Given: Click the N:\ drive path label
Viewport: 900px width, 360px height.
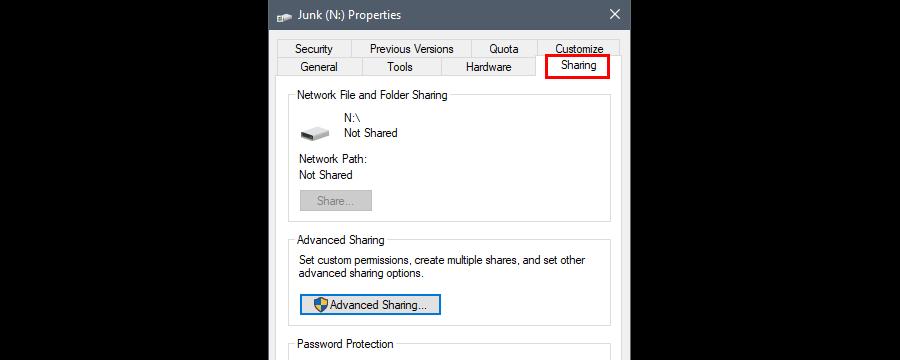Looking at the screenshot, I should [352, 118].
